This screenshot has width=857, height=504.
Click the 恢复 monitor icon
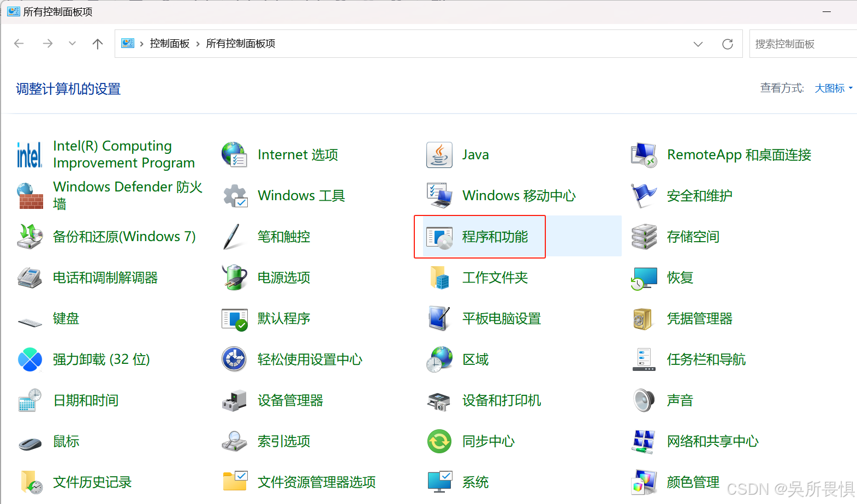pyautogui.click(x=644, y=278)
